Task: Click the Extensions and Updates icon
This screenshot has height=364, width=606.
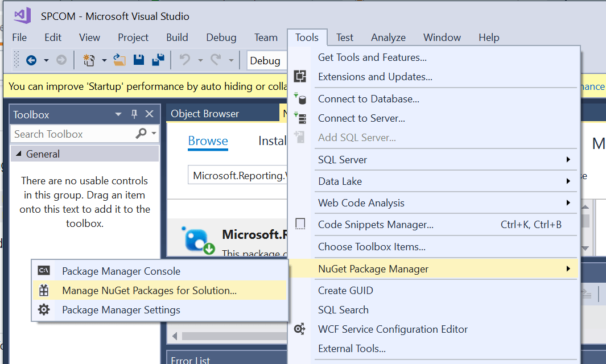Action: 300,75
